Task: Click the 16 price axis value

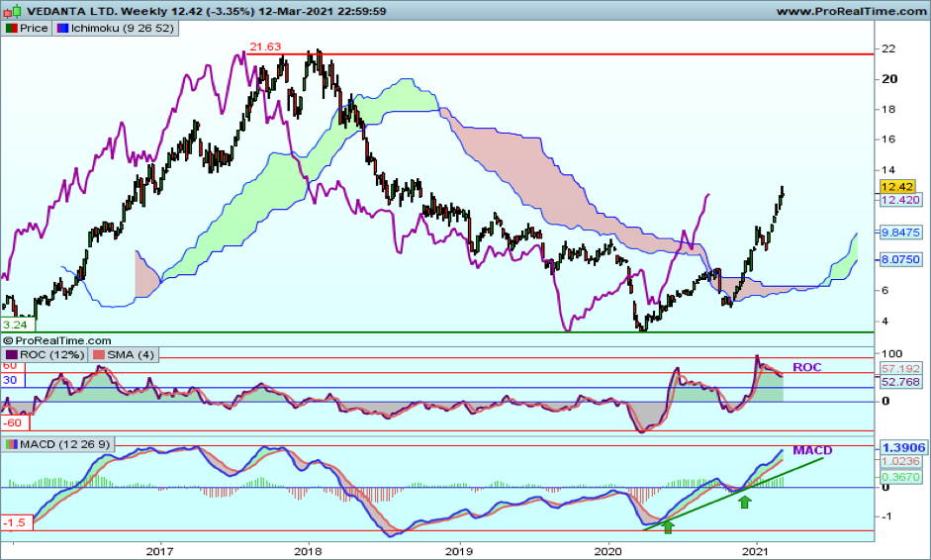Action: [x=888, y=140]
